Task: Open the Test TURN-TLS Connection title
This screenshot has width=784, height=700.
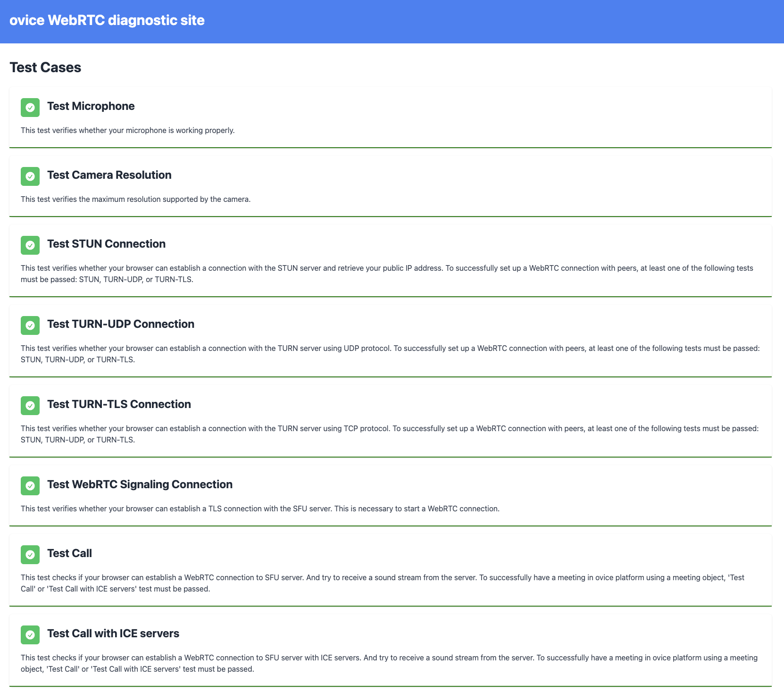Action: click(x=119, y=404)
